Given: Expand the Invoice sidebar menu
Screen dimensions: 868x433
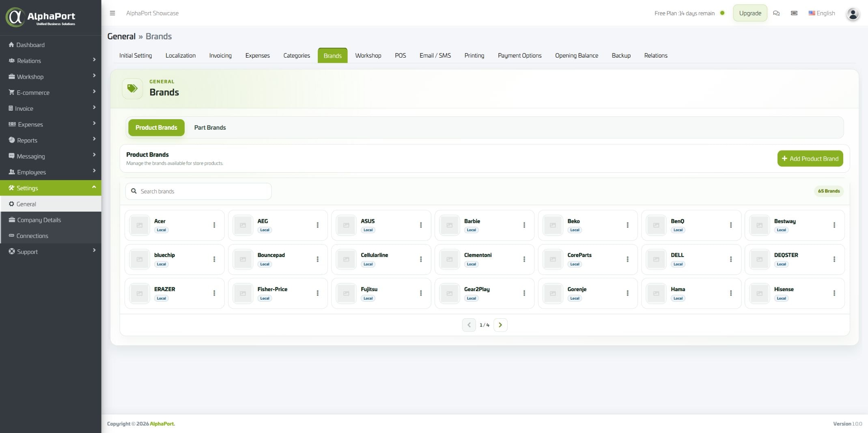Looking at the screenshot, I should tap(51, 108).
